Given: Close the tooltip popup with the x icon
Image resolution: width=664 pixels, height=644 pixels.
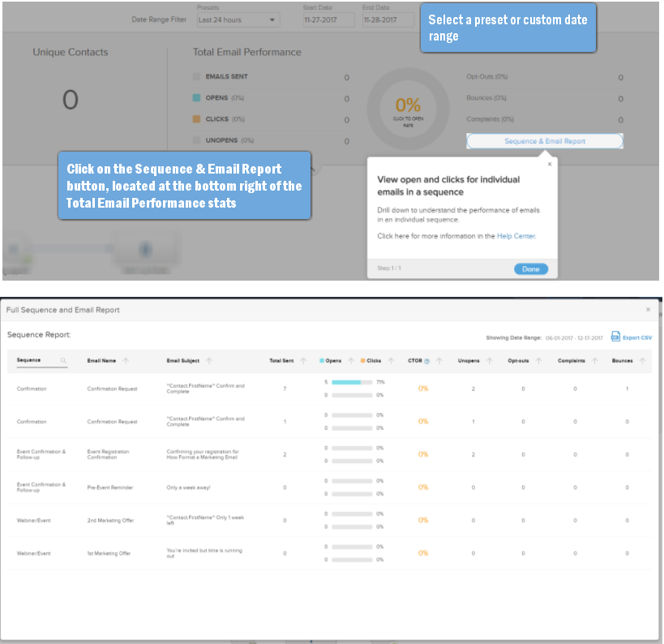Looking at the screenshot, I should click(550, 164).
